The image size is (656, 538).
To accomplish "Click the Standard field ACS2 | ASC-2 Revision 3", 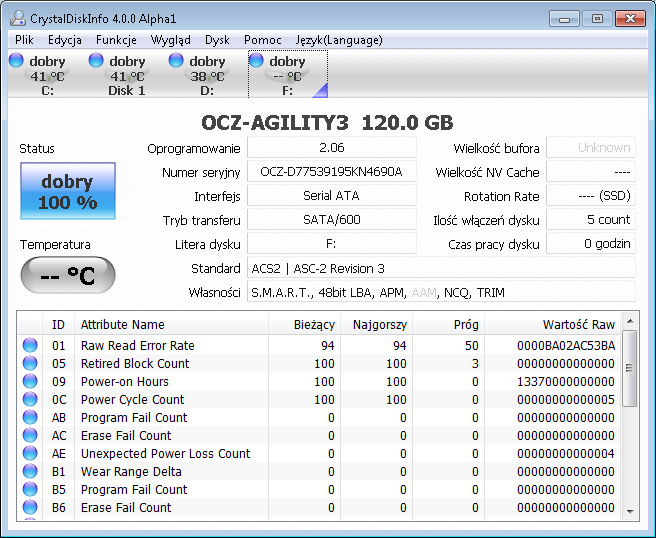I will pos(441,268).
